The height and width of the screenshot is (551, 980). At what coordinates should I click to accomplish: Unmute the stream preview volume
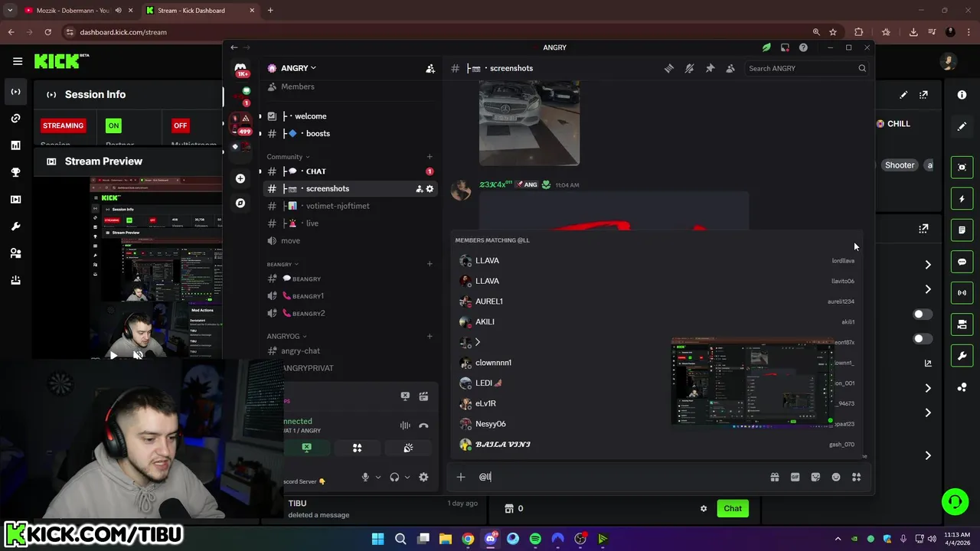[x=138, y=355]
